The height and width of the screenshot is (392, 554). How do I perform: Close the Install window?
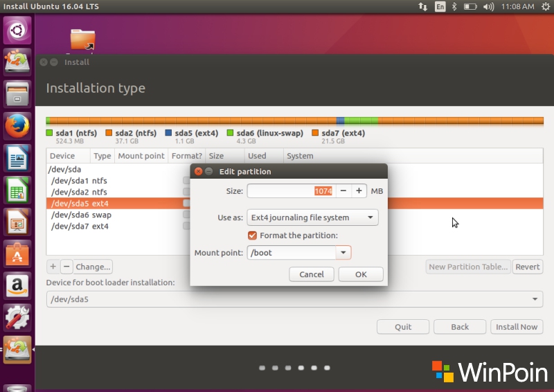click(x=44, y=62)
